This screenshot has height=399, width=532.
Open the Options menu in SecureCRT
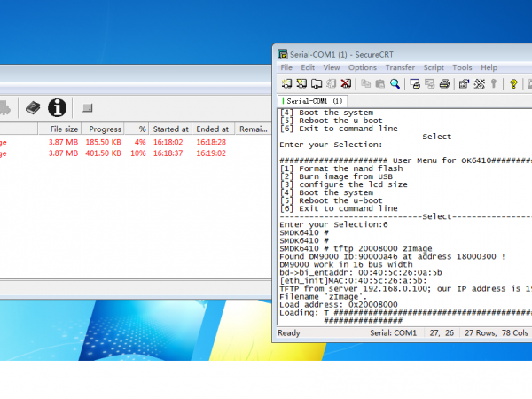[x=362, y=67]
